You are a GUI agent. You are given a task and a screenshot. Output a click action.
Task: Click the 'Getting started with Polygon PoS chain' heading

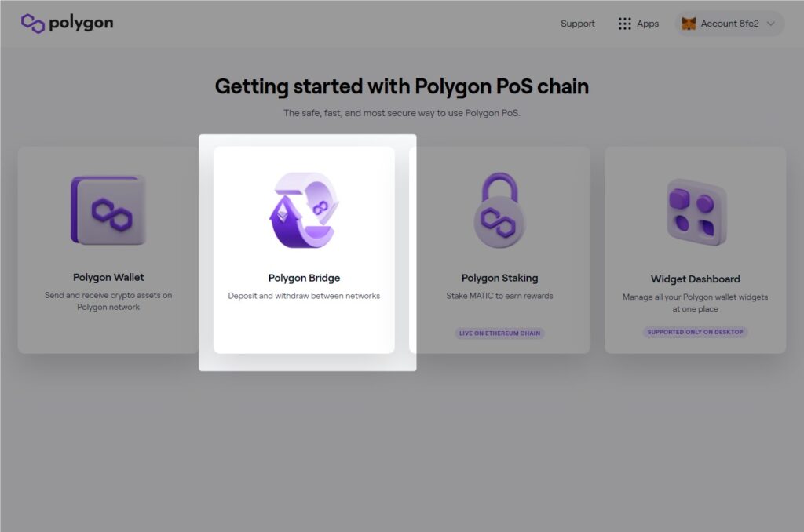coord(402,86)
